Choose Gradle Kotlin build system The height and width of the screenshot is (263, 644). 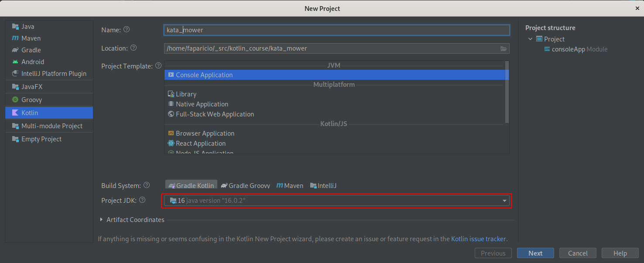[191, 185]
